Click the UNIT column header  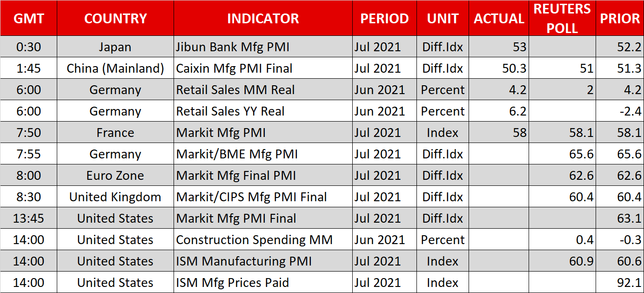(x=443, y=19)
